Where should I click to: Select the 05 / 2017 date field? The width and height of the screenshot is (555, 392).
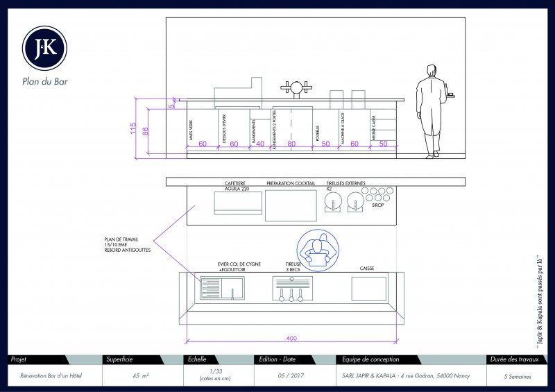[290, 375]
